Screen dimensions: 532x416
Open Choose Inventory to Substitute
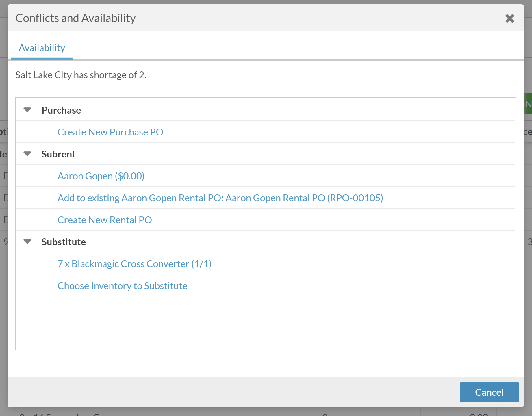[x=122, y=286]
